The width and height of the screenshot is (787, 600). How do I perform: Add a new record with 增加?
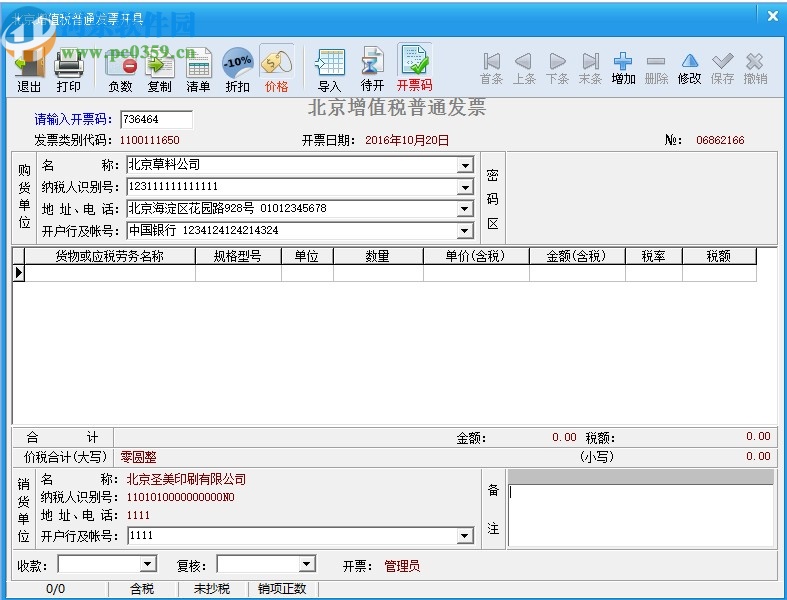623,68
